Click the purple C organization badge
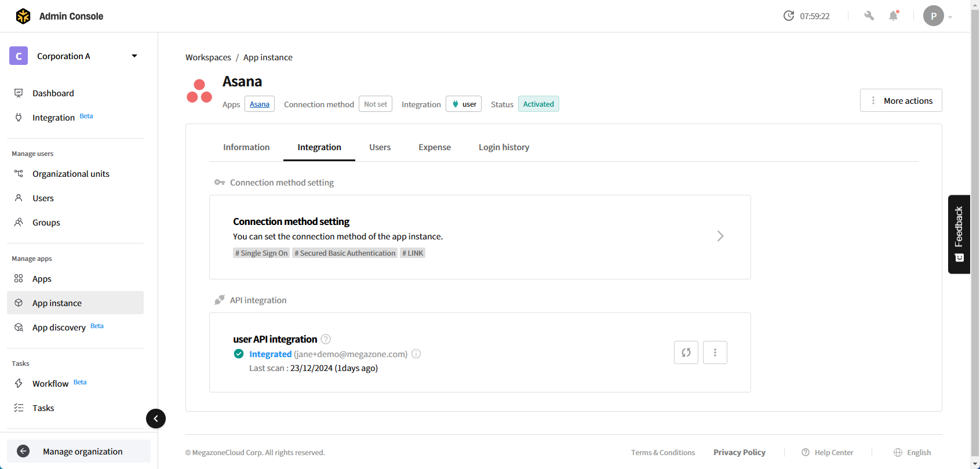This screenshot has height=469, width=980. coord(19,56)
